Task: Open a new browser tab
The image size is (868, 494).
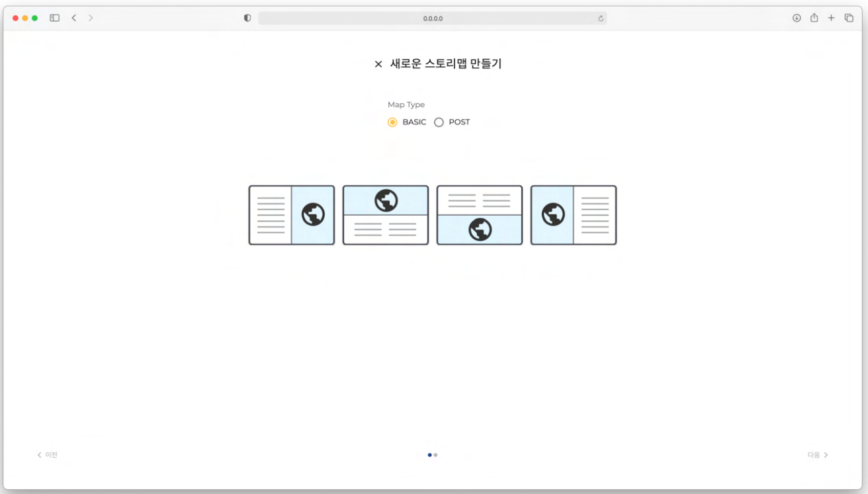Action: click(832, 18)
